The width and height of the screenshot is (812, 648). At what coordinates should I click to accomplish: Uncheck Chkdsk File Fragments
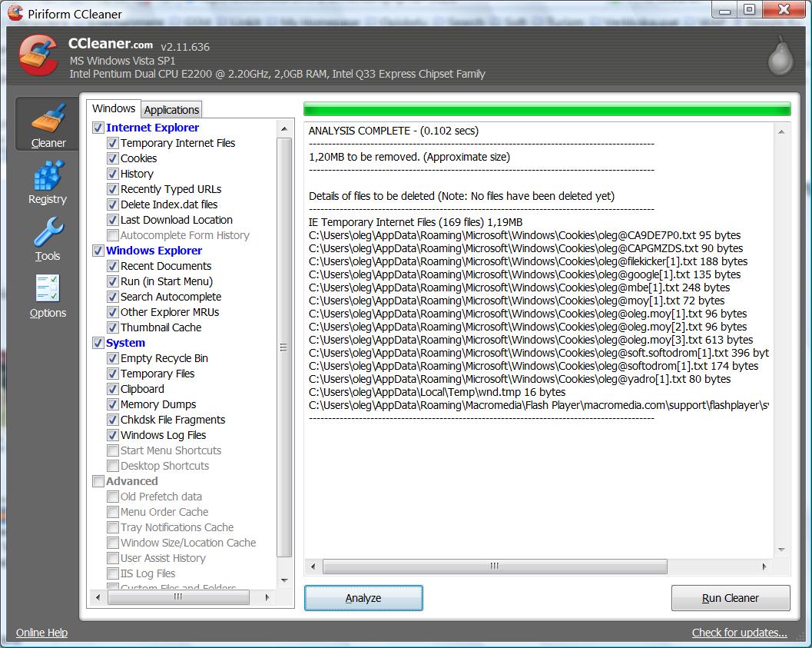[x=112, y=420]
